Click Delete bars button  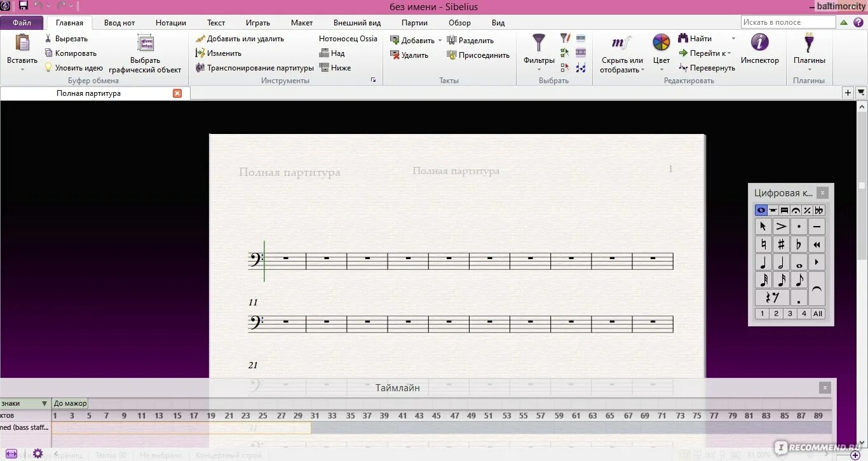tap(409, 55)
